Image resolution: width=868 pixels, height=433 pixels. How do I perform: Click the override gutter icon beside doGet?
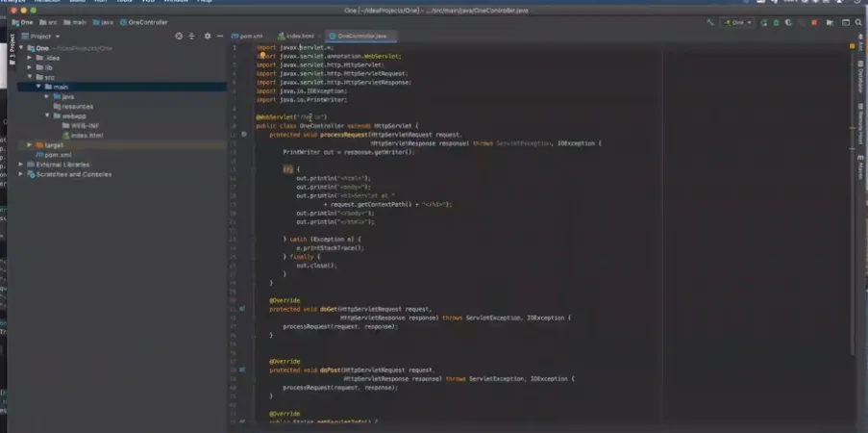(x=242, y=309)
